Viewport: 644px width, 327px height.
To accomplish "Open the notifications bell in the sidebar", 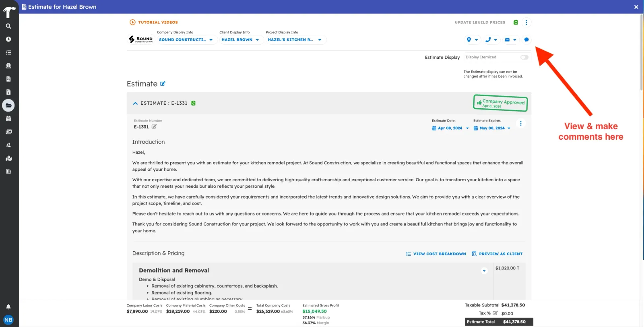I will [8, 307].
